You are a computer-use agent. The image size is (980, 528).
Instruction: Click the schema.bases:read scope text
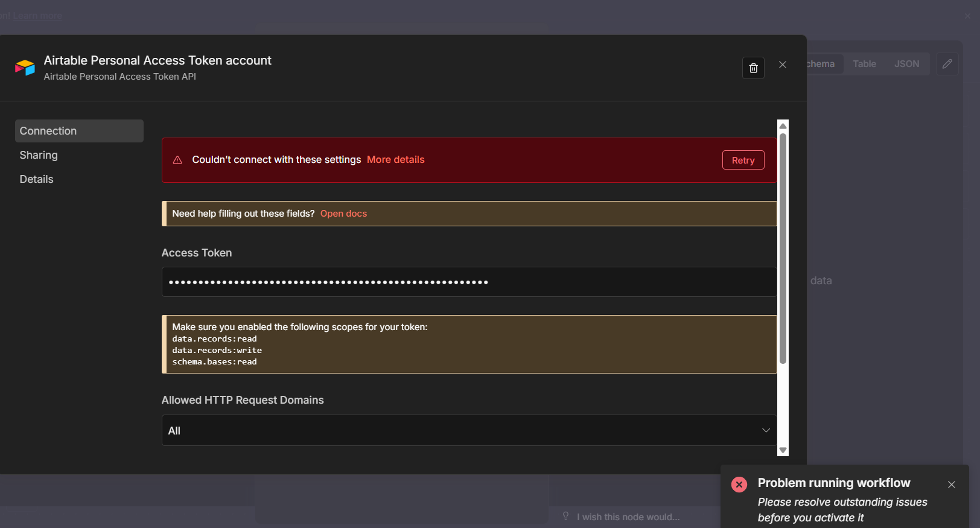pos(215,362)
